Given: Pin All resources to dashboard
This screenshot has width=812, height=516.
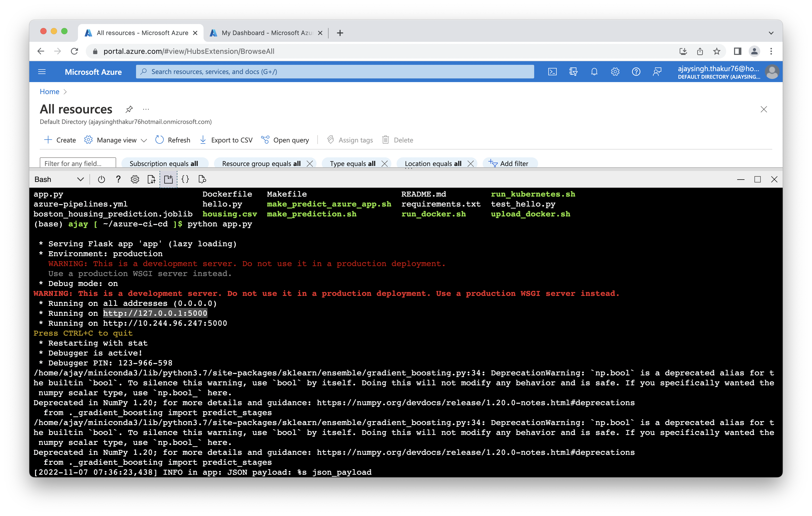Looking at the screenshot, I should [x=129, y=109].
